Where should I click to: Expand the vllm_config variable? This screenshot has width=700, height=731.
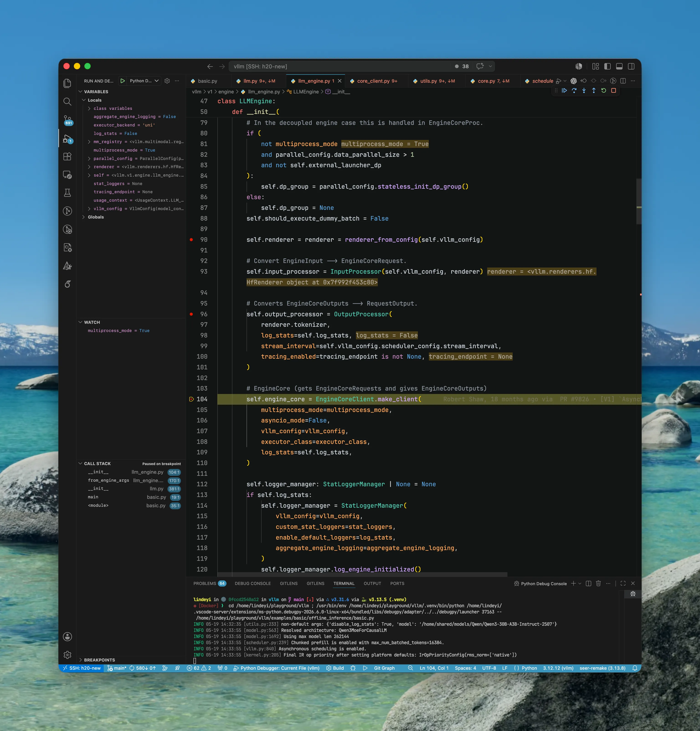(x=89, y=209)
